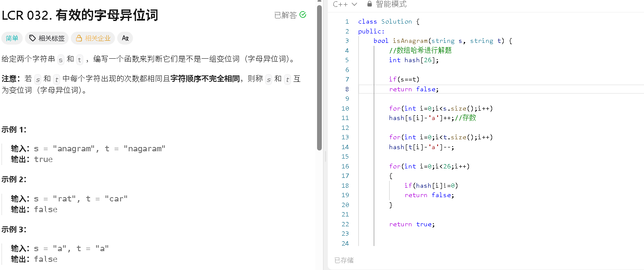This screenshot has width=644, height=270.
Task: Click the 输出: true line
Action: coord(32,159)
